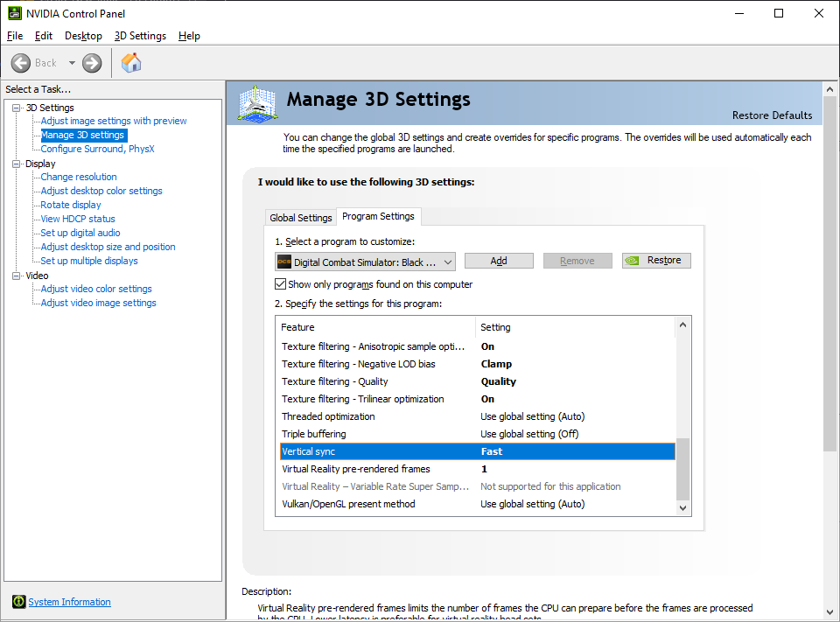The height and width of the screenshot is (622, 840).
Task: Click the Manage 3D Settings header icon
Action: point(257,103)
